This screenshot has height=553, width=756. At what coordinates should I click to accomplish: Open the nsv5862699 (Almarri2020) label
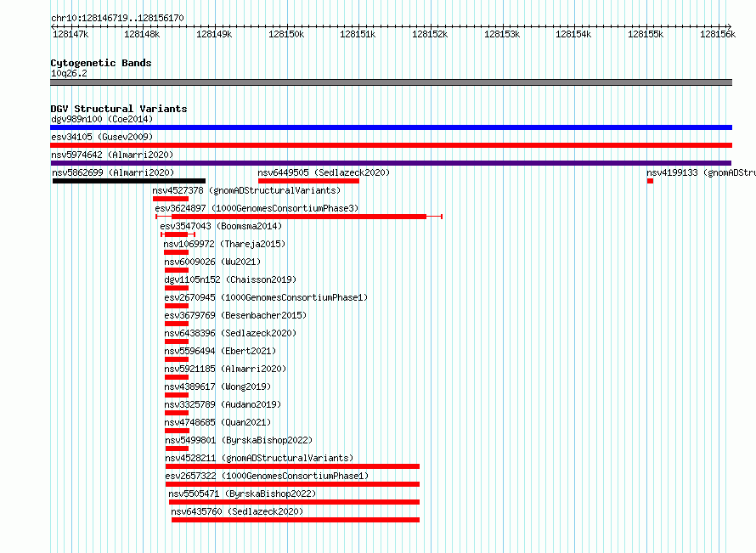click(113, 172)
